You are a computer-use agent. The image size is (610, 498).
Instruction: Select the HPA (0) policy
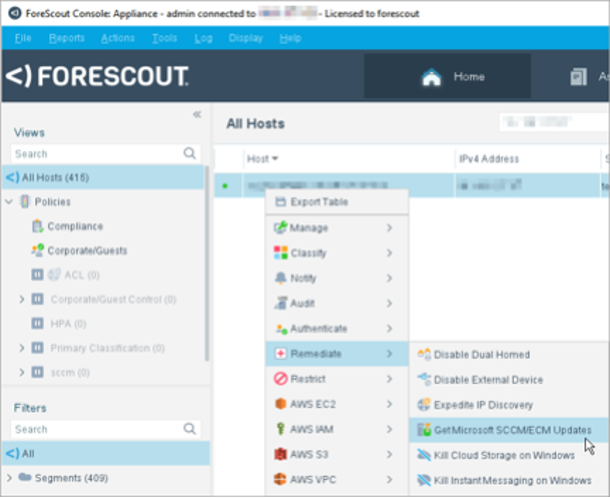68,324
